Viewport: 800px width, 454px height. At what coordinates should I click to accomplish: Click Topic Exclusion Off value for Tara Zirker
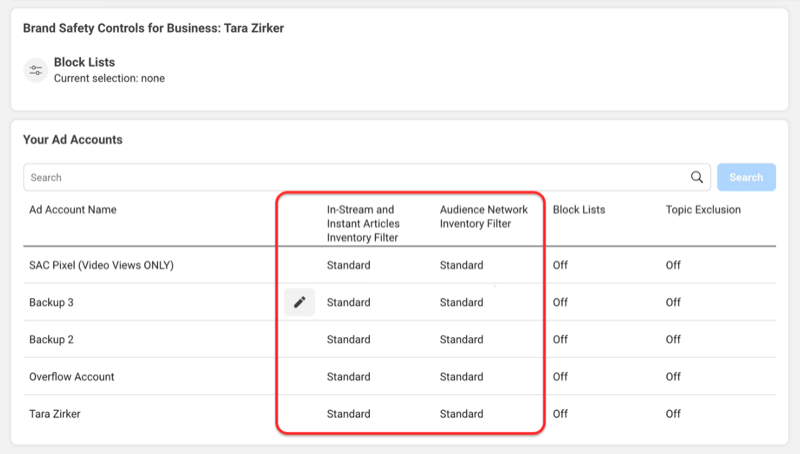pos(673,414)
